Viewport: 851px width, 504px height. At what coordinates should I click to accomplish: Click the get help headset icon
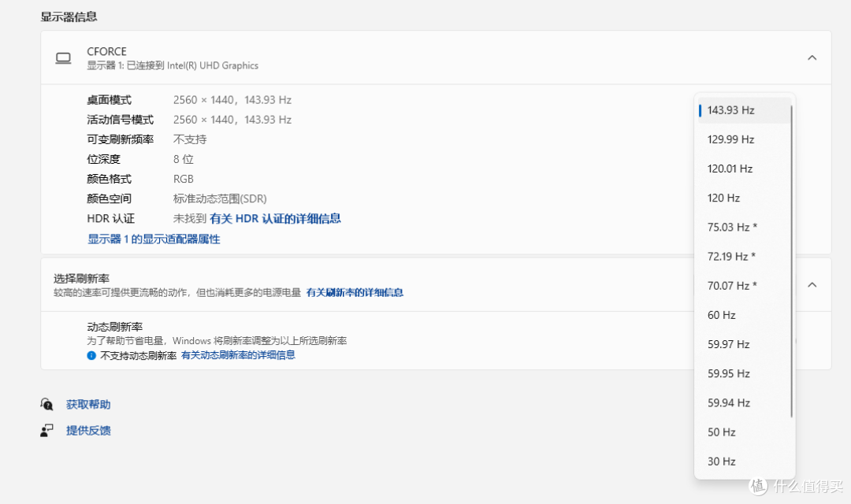pyautogui.click(x=46, y=404)
